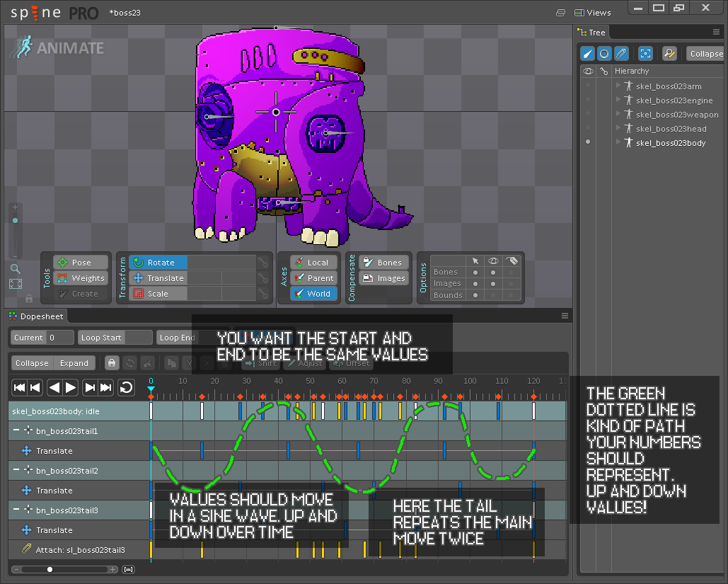The width and height of the screenshot is (728, 584).
Task: Collapse the bn_boss023tail1 dopesheet row
Action: click(x=16, y=430)
